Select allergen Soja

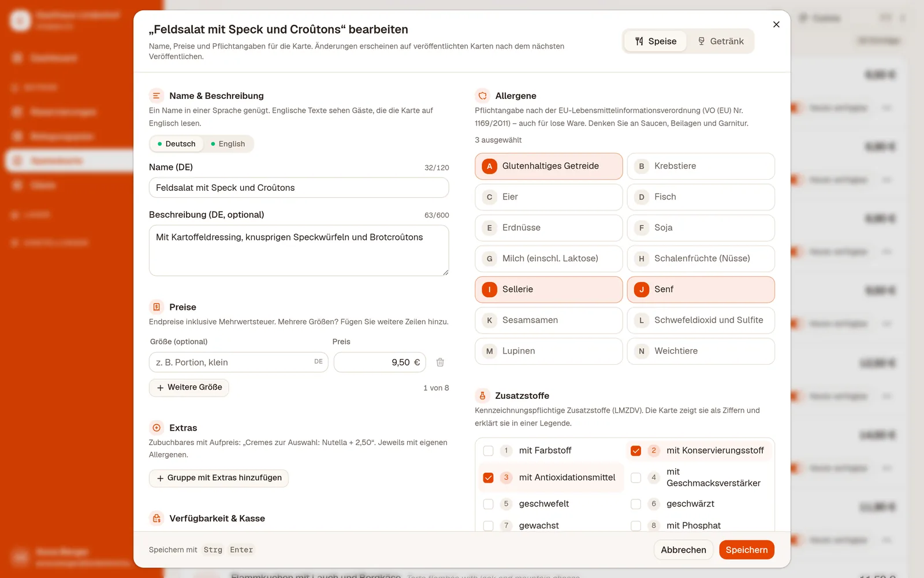point(701,228)
